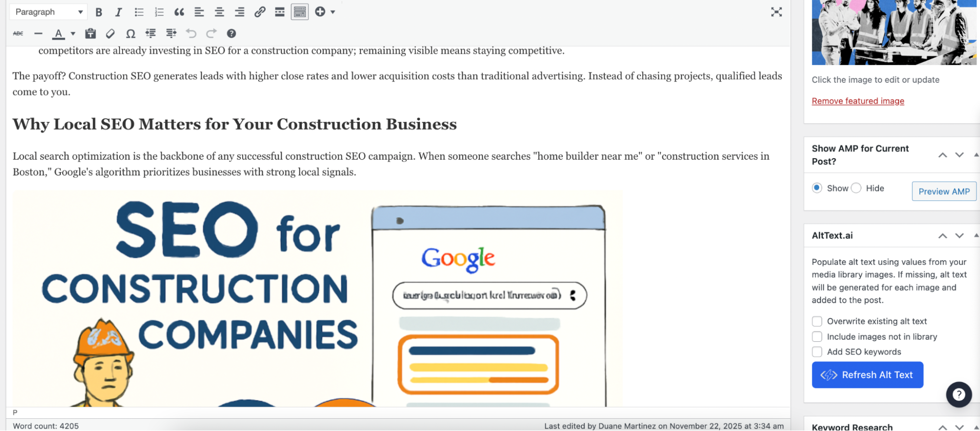The width and height of the screenshot is (980, 431).
Task: Move the AltText.ai panel up
Action: click(x=942, y=236)
